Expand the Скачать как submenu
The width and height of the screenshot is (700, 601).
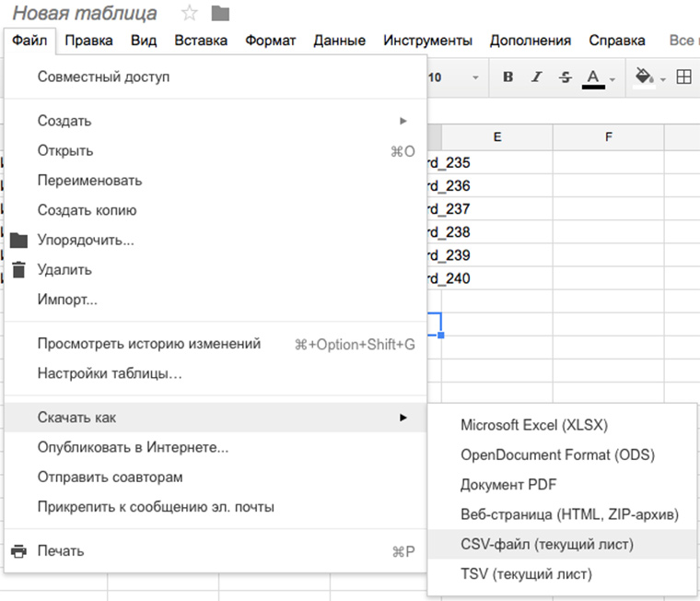pyautogui.click(x=403, y=418)
